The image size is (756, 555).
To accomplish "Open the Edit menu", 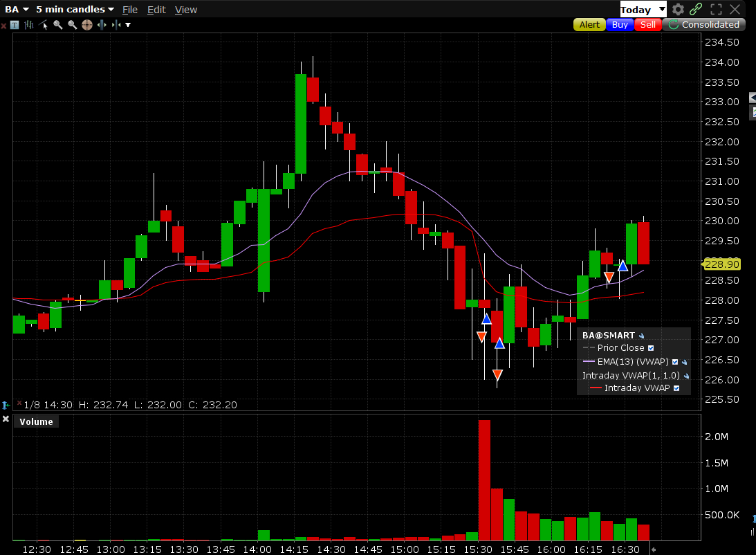I will tap(156, 10).
